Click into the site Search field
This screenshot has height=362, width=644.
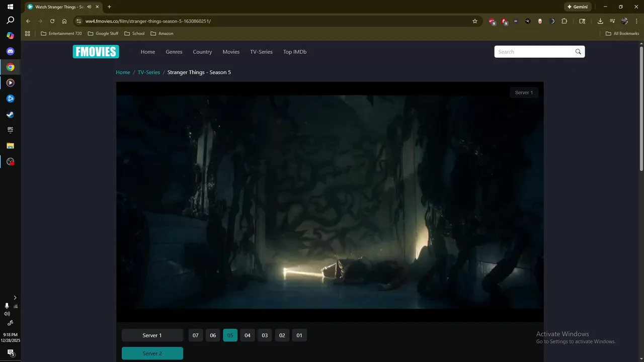coord(534,52)
